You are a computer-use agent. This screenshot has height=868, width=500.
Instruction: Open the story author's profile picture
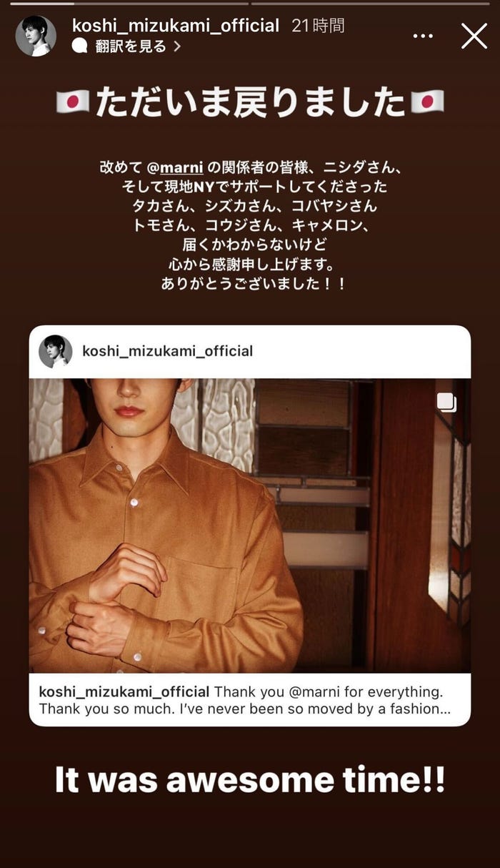[x=36, y=36]
